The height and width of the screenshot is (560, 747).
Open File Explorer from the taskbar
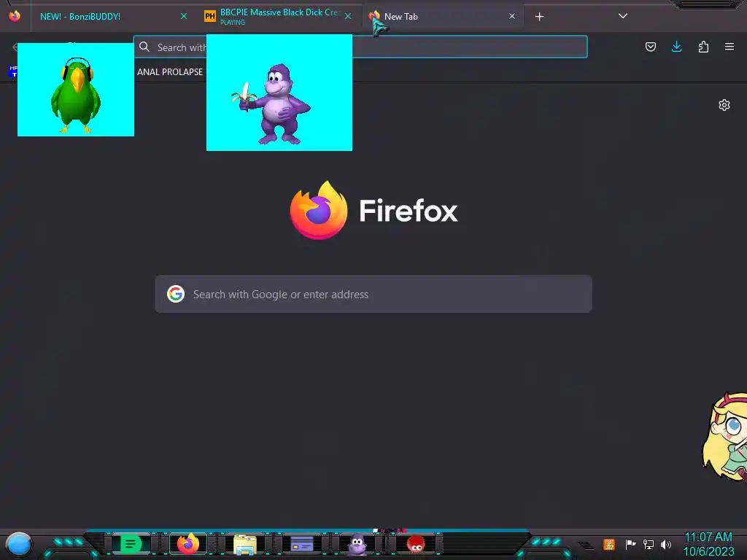click(245, 544)
